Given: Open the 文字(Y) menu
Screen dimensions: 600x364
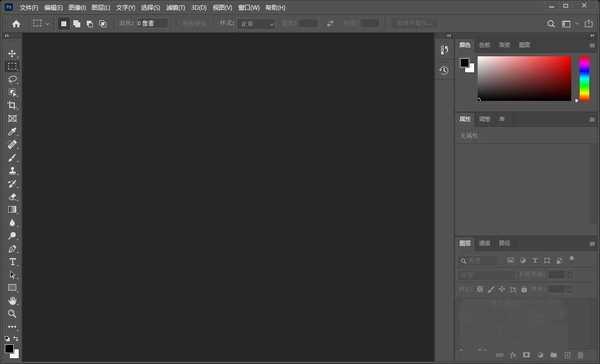Looking at the screenshot, I should coord(126,8).
